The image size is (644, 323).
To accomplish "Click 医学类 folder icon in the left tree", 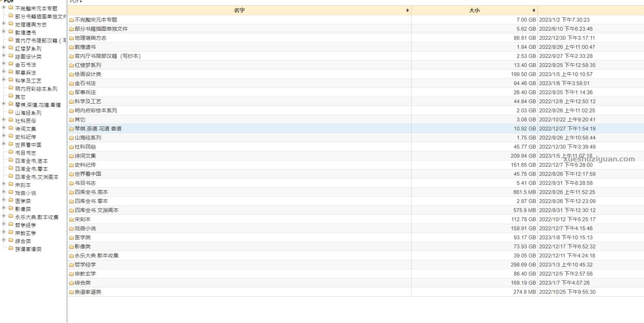I will [11, 201].
